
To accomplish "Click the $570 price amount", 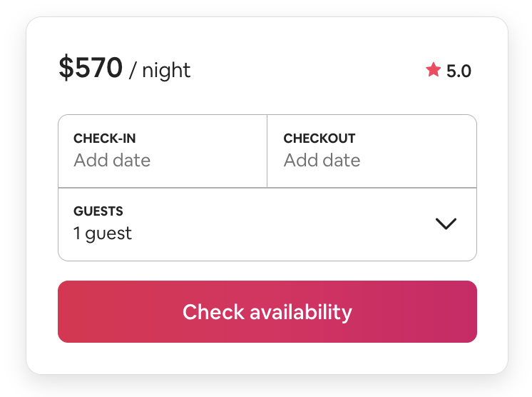I will pyautogui.click(x=91, y=69).
